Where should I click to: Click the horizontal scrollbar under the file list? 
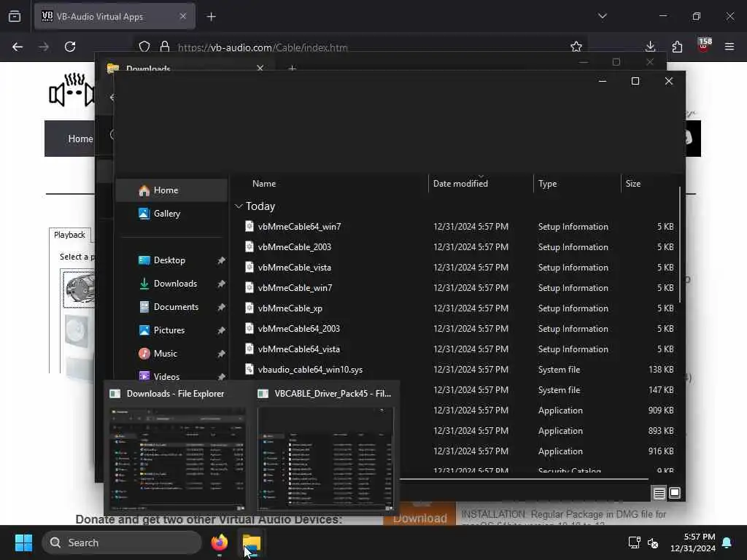pos(524,478)
